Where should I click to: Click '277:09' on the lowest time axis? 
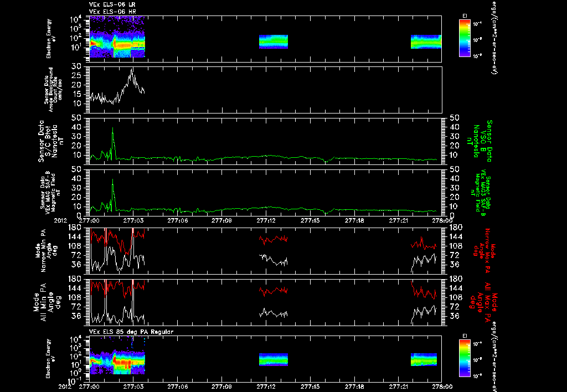tap(221, 386)
